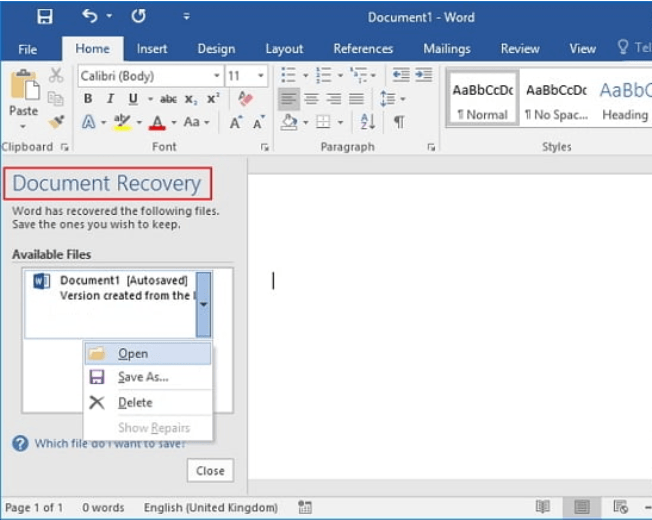This screenshot has height=520, width=652.
Task: Toggle Align Right paragraph alignment
Action: [x=334, y=99]
